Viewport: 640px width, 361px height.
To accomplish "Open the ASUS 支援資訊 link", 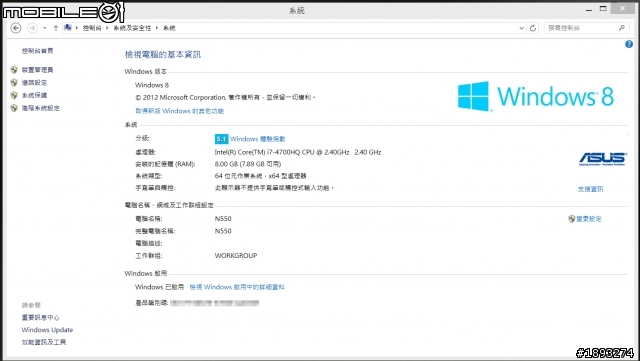I will (591, 189).
